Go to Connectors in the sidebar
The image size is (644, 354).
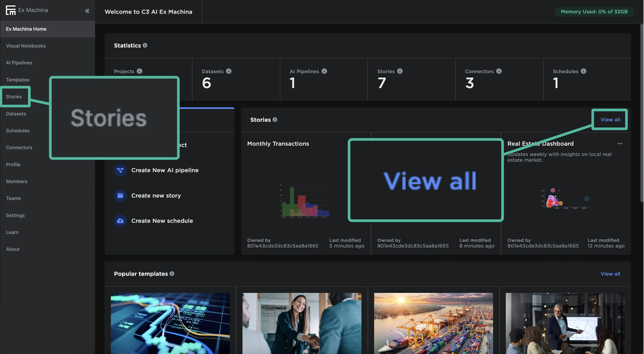(x=19, y=147)
